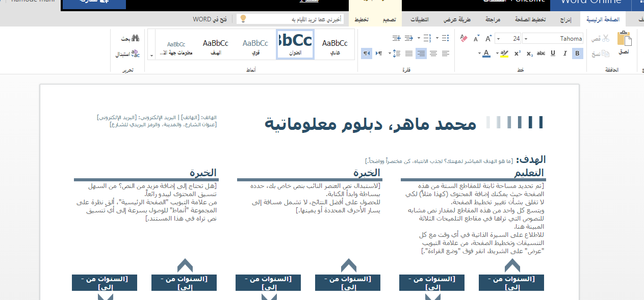Select the الهدف style
This screenshot has height=300, width=644.
[216, 45]
